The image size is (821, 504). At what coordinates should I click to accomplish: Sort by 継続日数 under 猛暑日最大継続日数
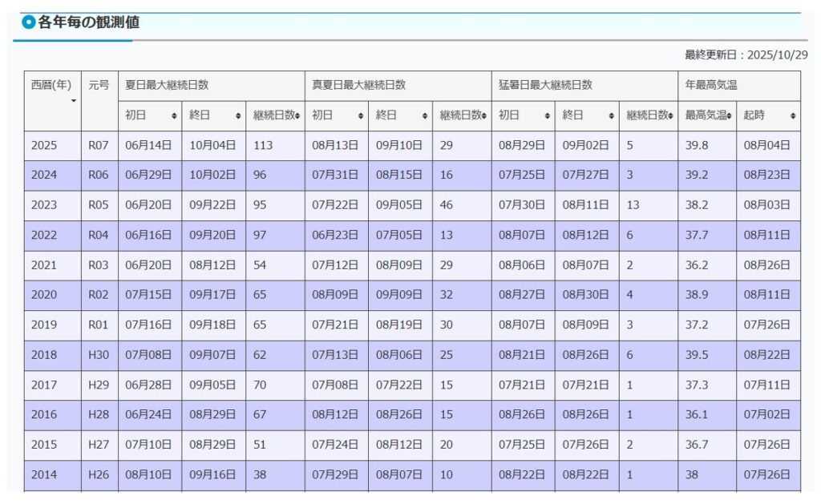[670, 116]
